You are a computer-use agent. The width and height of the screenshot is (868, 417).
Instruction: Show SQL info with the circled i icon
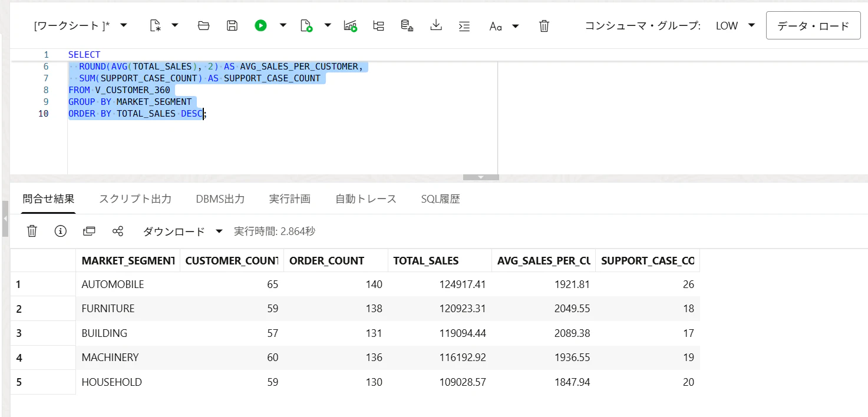coord(60,231)
